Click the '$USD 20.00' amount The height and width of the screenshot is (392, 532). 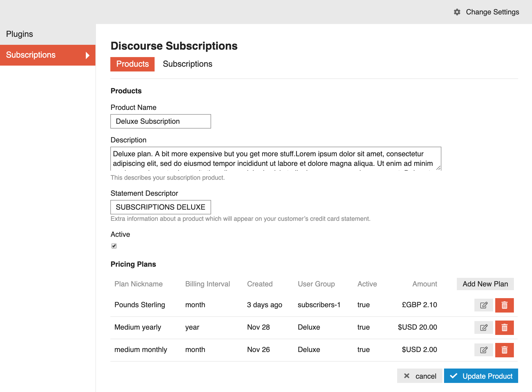[417, 327]
